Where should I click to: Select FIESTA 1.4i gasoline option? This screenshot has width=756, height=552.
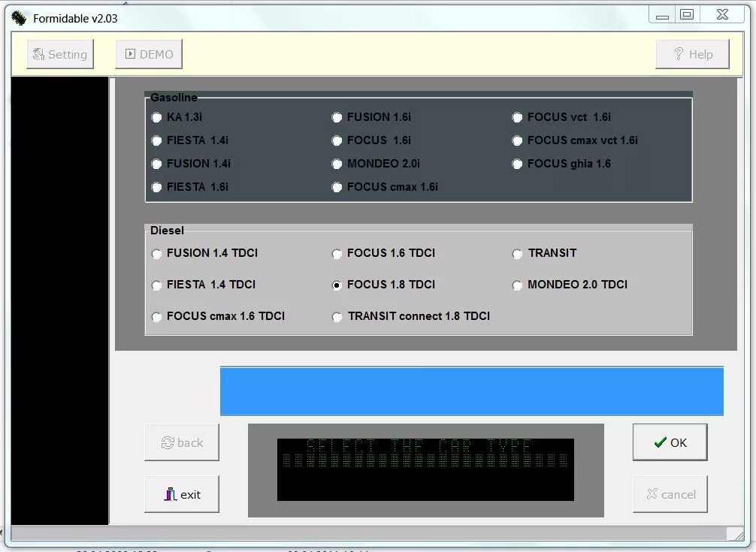coord(157,140)
